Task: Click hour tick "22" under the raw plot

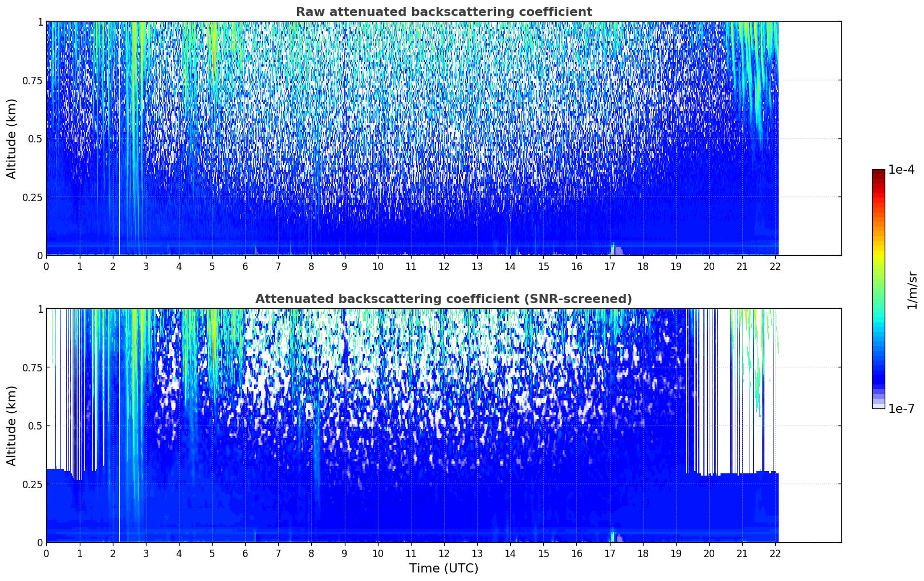Action: coord(775,266)
